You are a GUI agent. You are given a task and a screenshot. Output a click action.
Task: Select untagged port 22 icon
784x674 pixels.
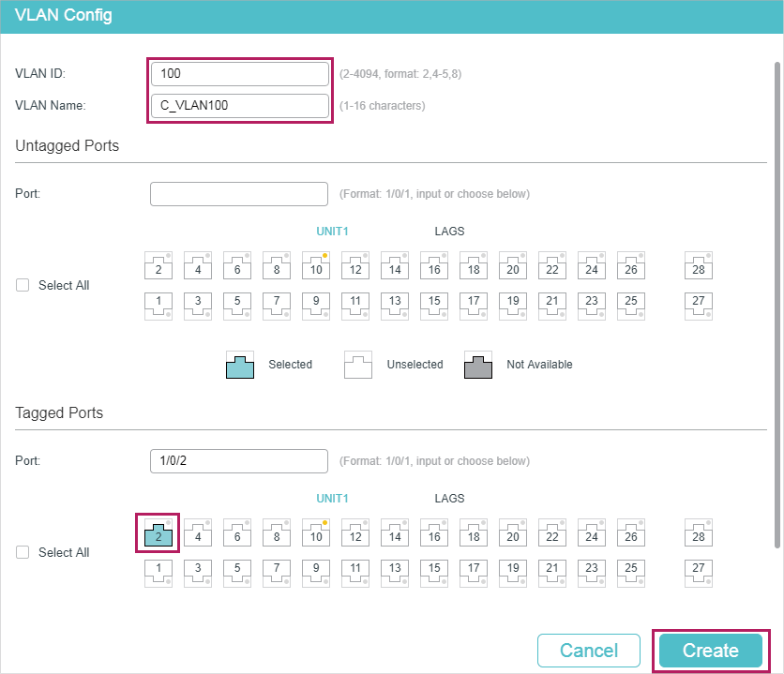click(552, 265)
